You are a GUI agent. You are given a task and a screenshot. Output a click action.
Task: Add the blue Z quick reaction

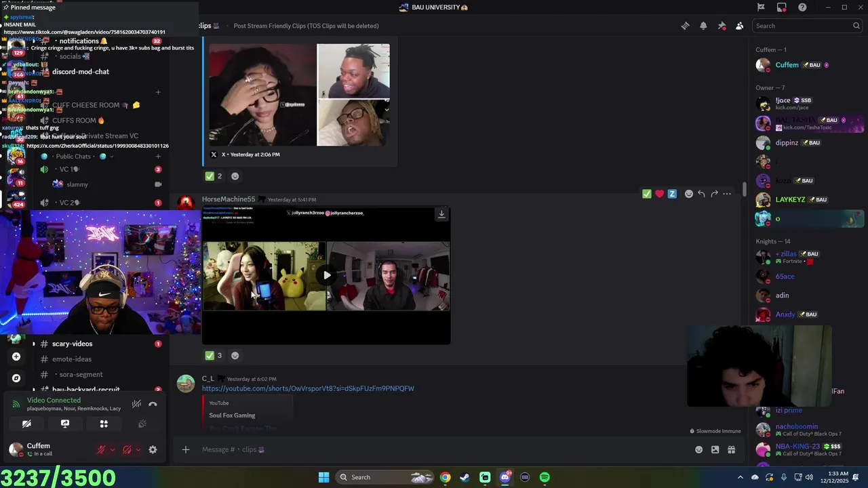coord(672,194)
